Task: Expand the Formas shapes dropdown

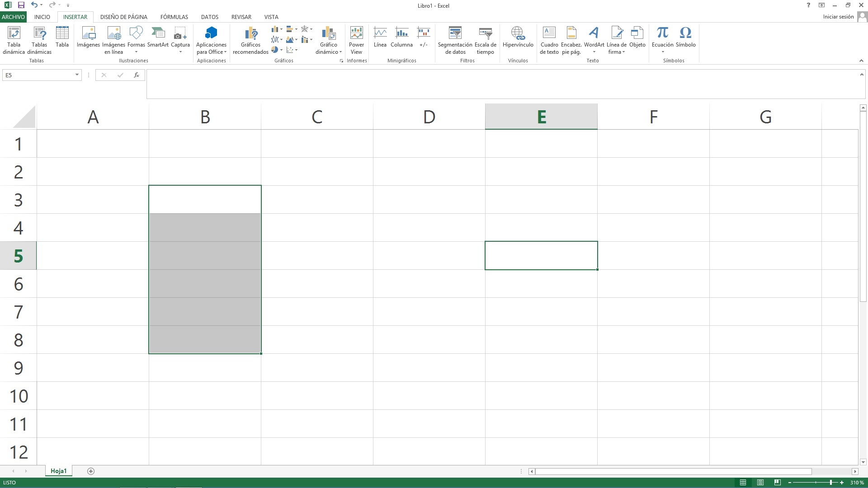Action: [x=136, y=52]
